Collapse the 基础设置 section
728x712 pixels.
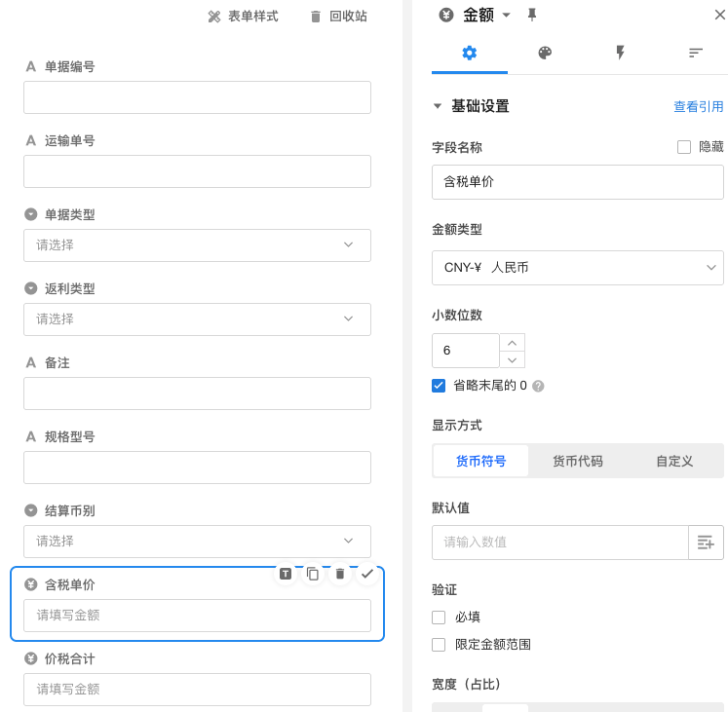point(439,106)
